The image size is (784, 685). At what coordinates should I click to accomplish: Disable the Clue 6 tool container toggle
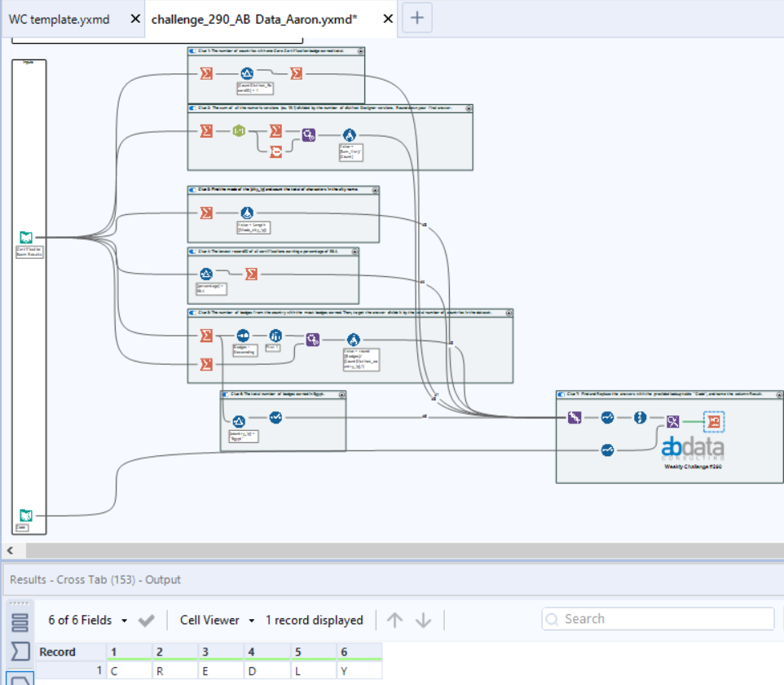tap(226, 394)
